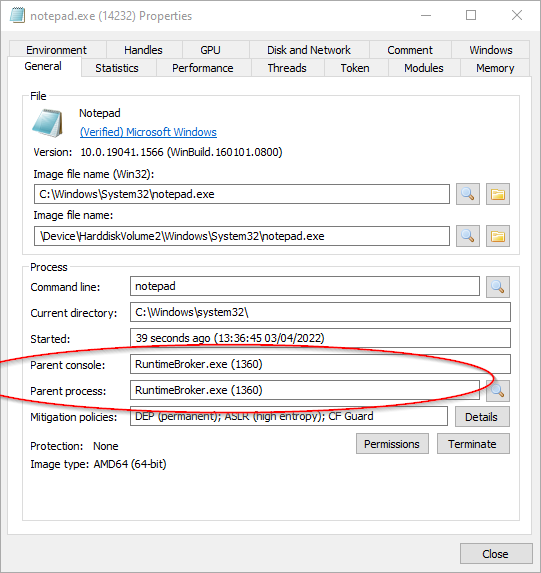Click the Notepad application icon in File group
The height and width of the screenshot is (573, 541).
(x=47, y=123)
